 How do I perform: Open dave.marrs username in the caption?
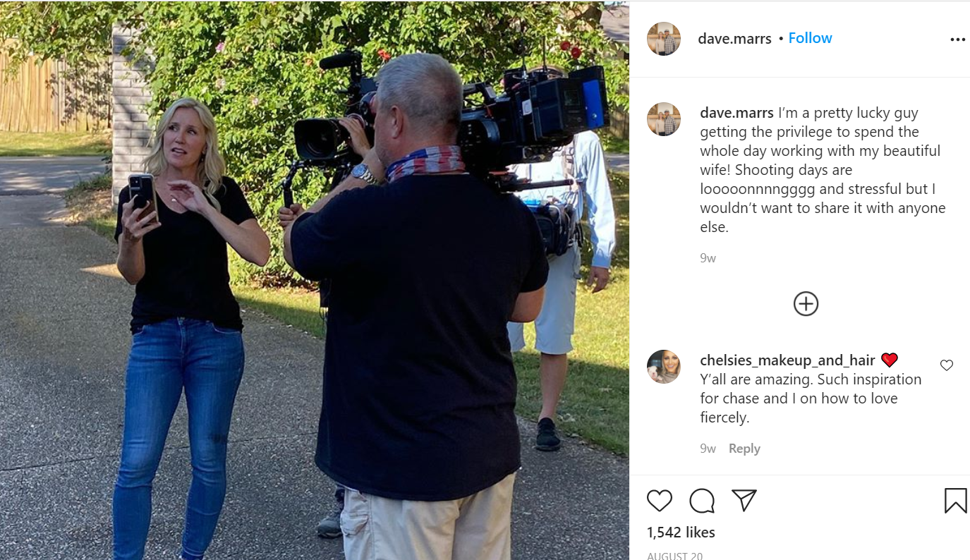coord(736,113)
